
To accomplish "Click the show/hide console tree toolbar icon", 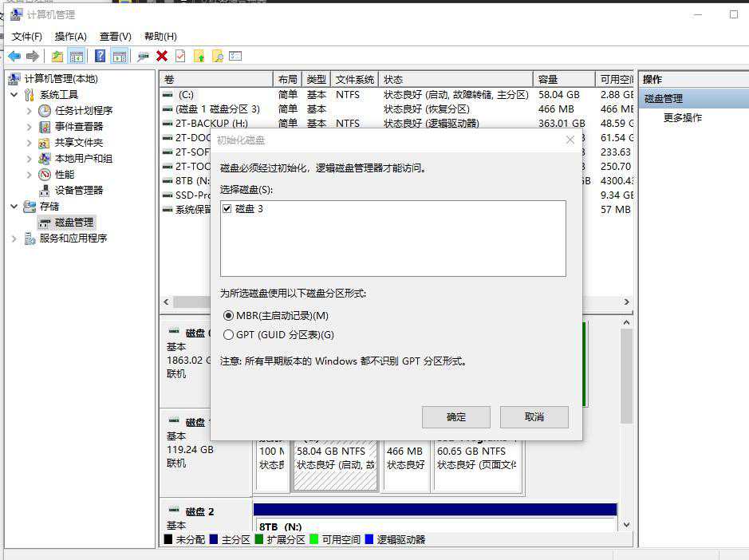I will point(77,56).
